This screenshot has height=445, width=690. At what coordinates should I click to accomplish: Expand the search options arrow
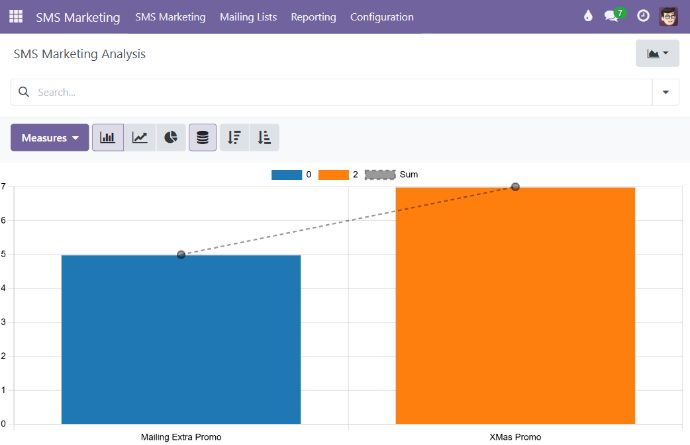click(x=666, y=92)
